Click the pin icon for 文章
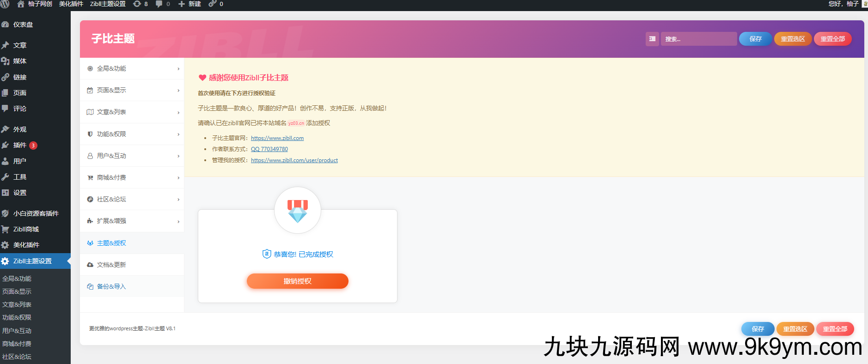Image resolution: width=868 pixels, height=364 pixels. click(x=6, y=45)
